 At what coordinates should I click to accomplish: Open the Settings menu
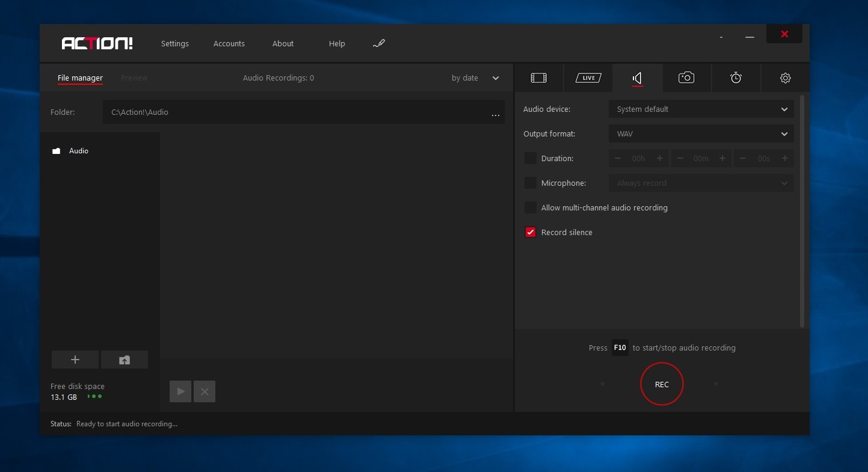175,44
